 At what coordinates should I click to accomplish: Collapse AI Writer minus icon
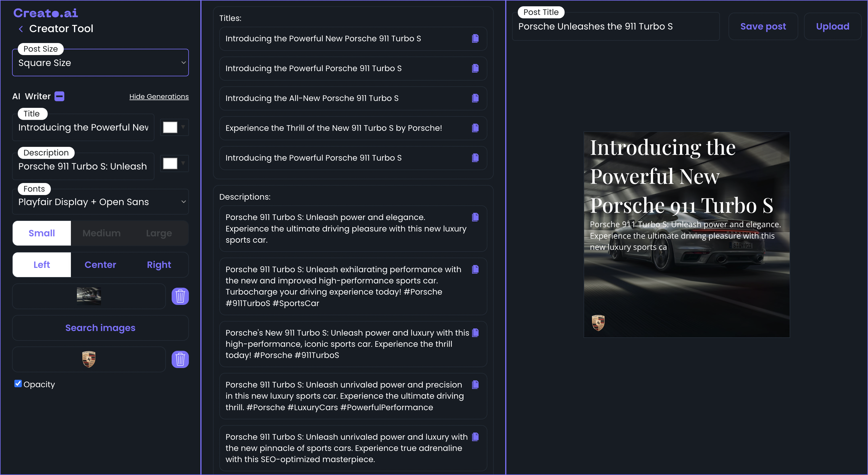point(59,96)
